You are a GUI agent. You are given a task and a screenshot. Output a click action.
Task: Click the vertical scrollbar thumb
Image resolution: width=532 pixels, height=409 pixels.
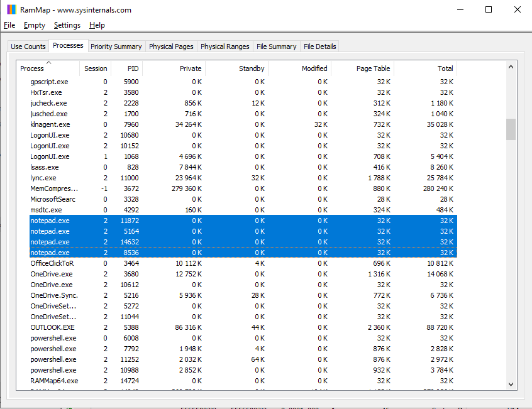coord(511,129)
